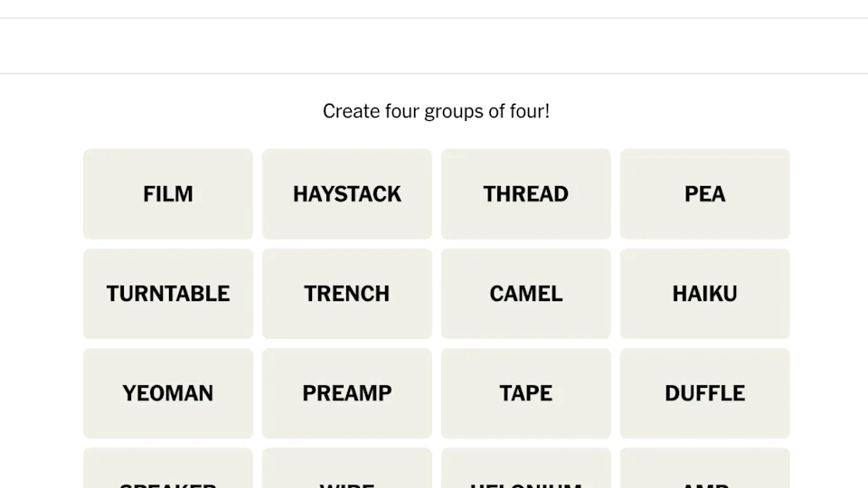Select the partially visible WIRE tile
This screenshot has width=868, height=488.
pyautogui.click(x=347, y=470)
